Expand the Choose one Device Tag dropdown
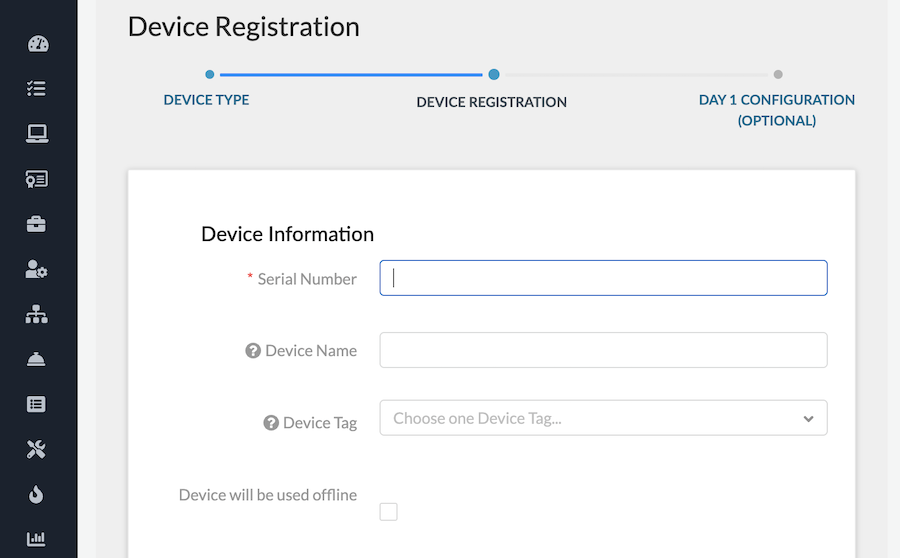The width and height of the screenshot is (900, 558). click(603, 418)
